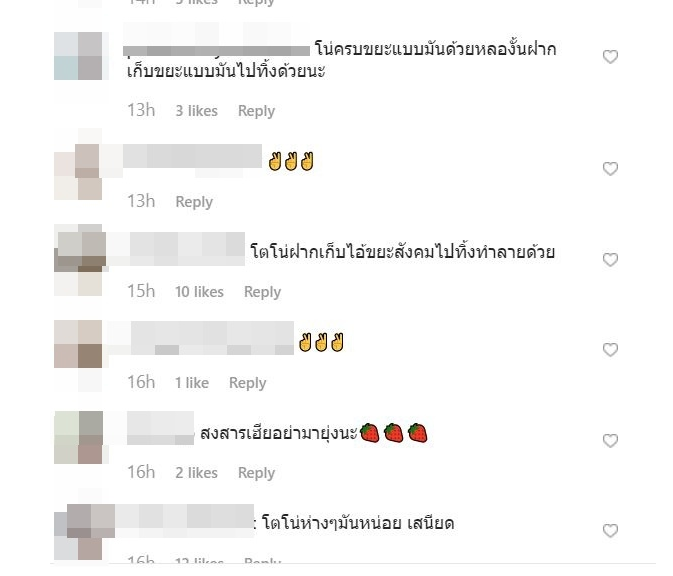Heart the bottom comment about เสนียด
This screenshot has height=576, width=673.
(610, 531)
